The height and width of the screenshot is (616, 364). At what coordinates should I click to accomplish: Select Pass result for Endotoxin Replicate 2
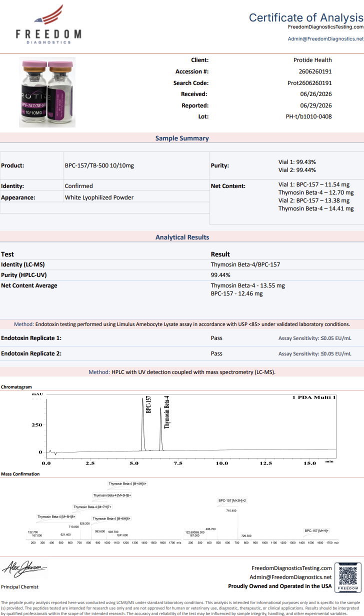(216, 353)
